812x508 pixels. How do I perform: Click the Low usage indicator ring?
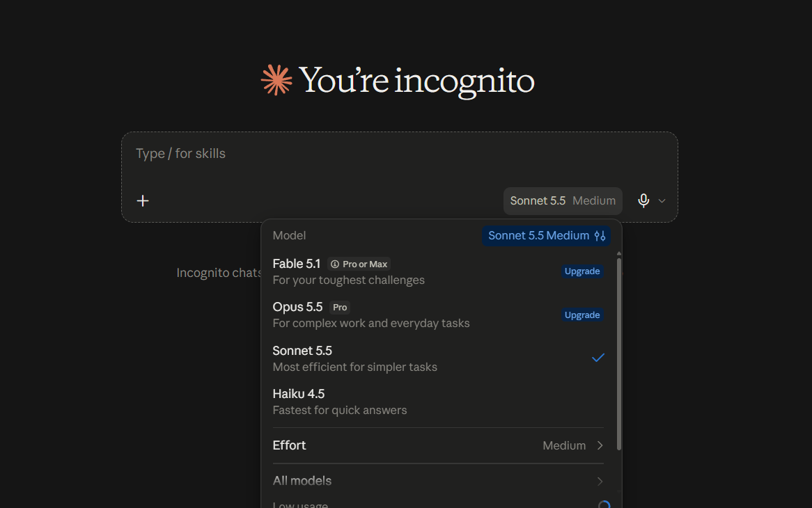pos(604,505)
